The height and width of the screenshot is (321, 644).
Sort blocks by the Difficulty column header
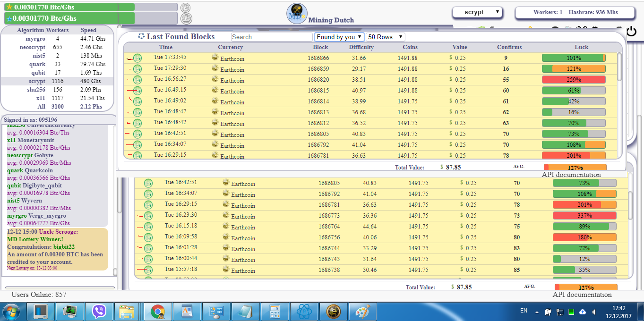click(x=361, y=47)
